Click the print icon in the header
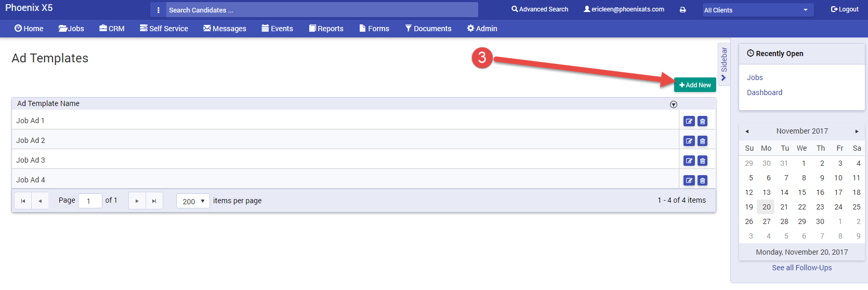The height and width of the screenshot is (290, 868). 683,10
